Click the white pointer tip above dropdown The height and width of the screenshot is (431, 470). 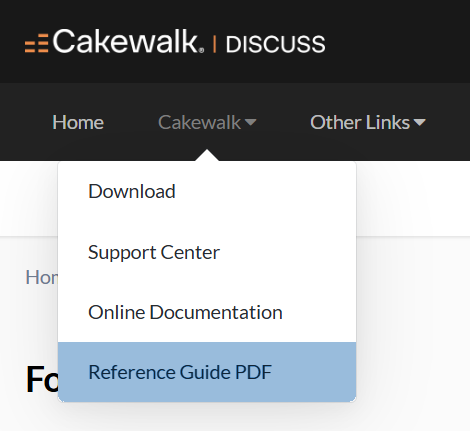click(207, 155)
